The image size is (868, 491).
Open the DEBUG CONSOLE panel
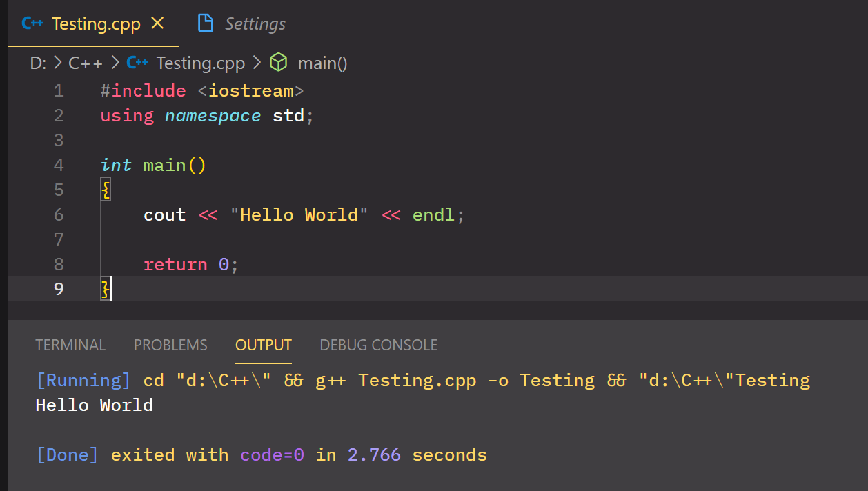click(378, 345)
